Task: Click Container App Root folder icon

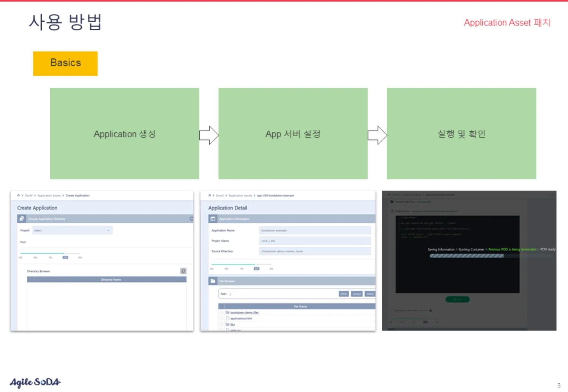Action: (392, 202)
